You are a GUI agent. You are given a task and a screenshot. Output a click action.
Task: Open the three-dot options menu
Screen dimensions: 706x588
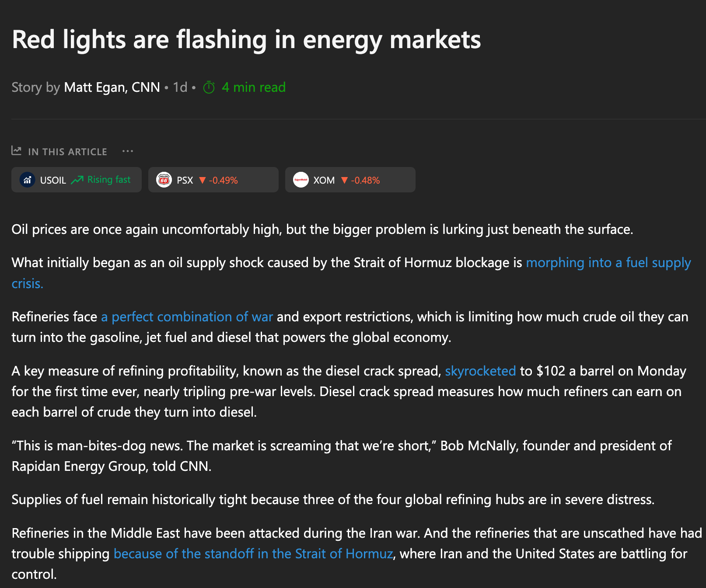point(128,151)
